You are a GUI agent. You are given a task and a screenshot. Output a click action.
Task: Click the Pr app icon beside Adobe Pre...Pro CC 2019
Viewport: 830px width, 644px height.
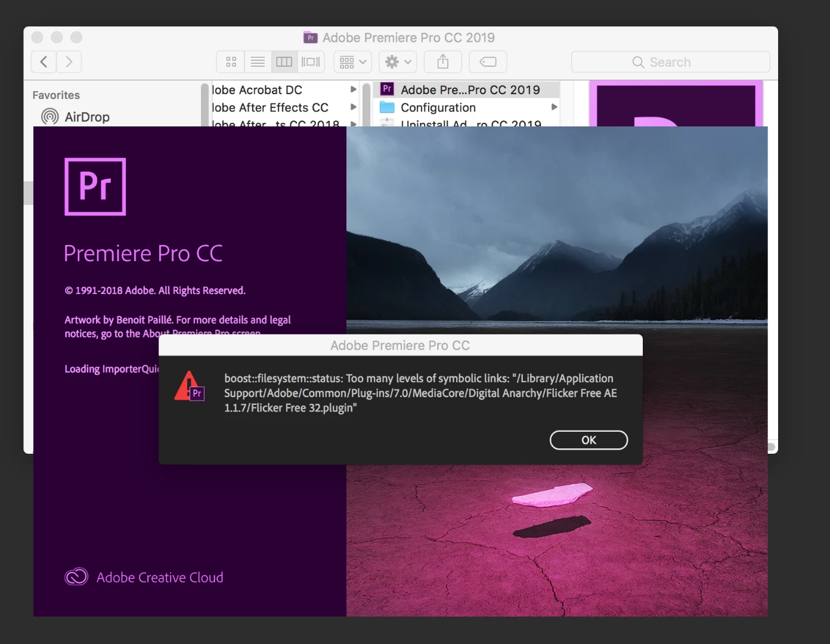[x=387, y=89]
